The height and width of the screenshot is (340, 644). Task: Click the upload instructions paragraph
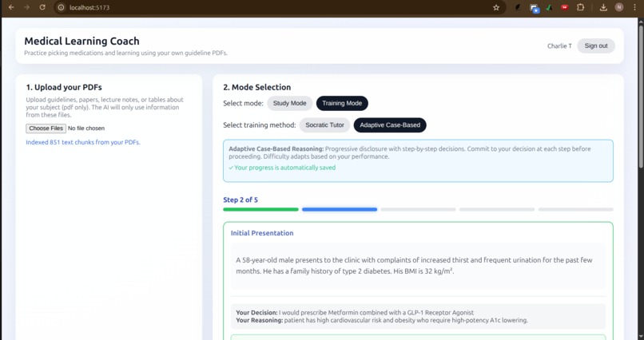click(x=105, y=108)
